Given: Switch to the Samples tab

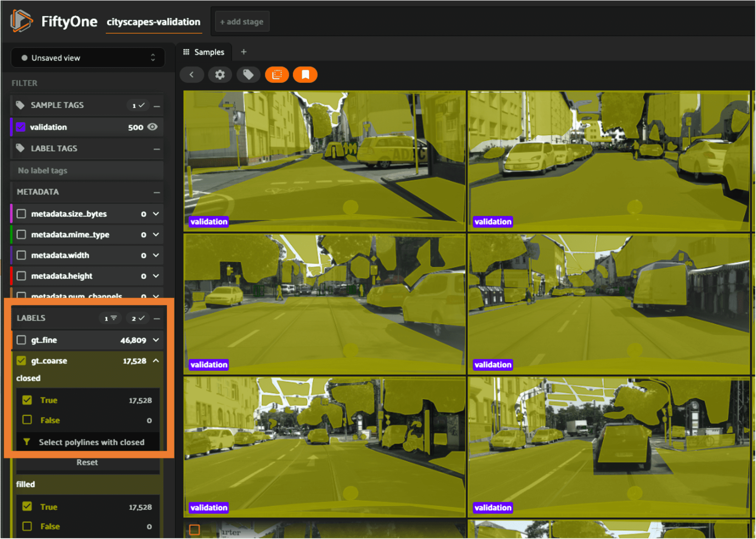Looking at the screenshot, I should pyautogui.click(x=204, y=52).
